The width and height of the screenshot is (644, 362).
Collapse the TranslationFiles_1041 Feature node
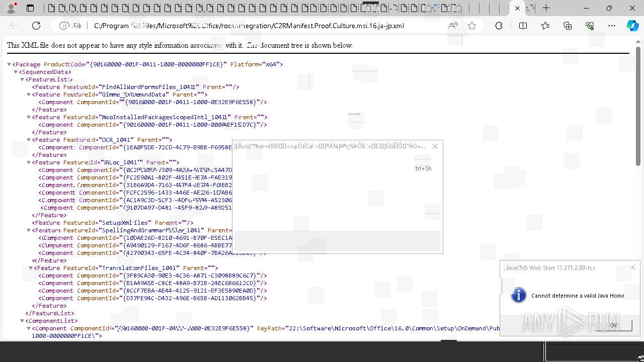tap(31, 268)
